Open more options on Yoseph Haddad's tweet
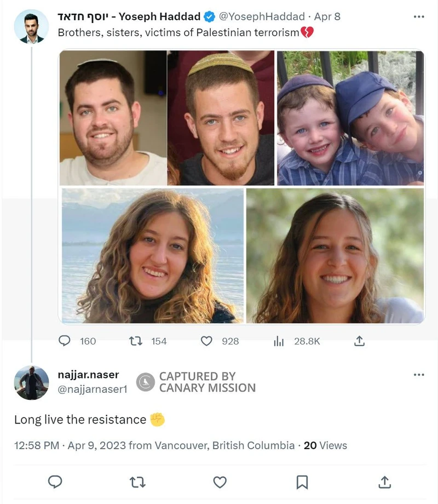 [x=419, y=17]
